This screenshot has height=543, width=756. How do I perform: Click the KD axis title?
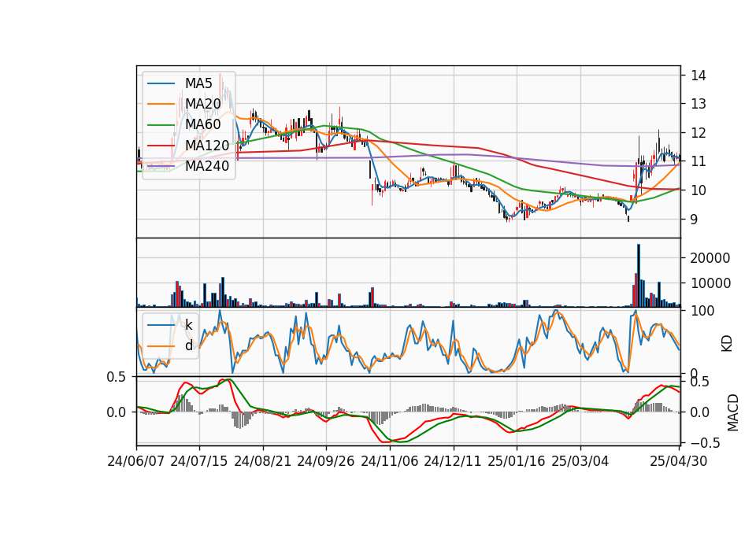[727, 344]
